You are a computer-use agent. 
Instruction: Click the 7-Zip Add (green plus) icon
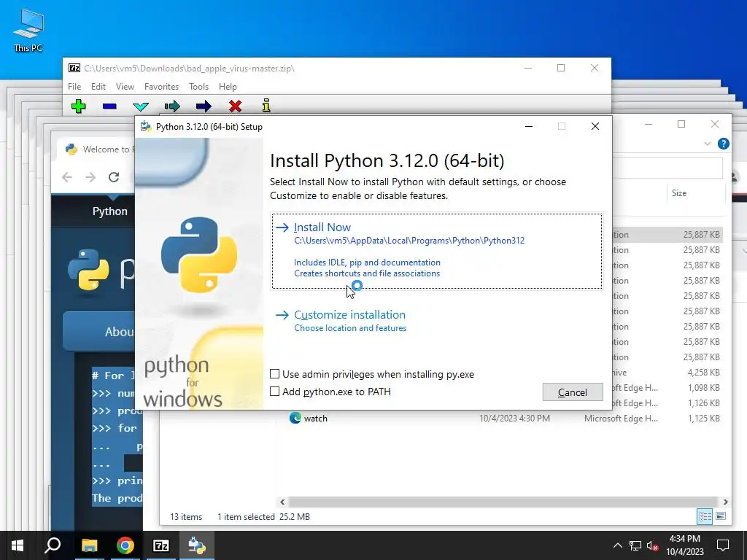79,106
